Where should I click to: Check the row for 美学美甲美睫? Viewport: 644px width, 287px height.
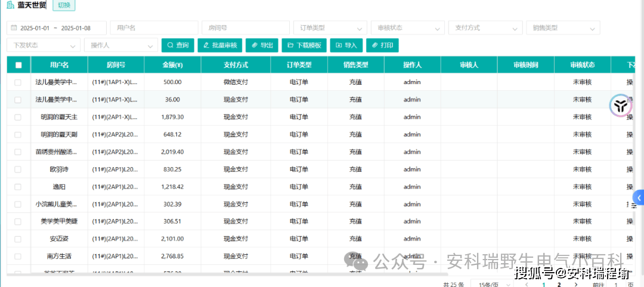click(18, 221)
